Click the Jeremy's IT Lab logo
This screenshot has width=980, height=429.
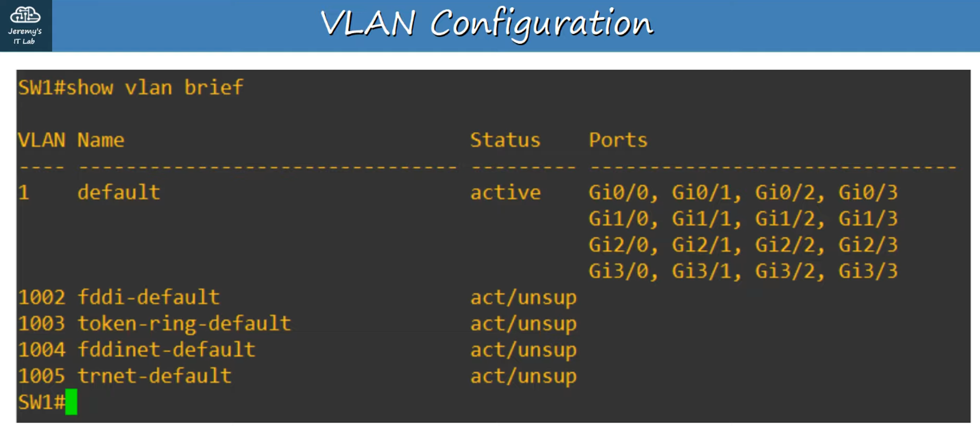[x=25, y=25]
